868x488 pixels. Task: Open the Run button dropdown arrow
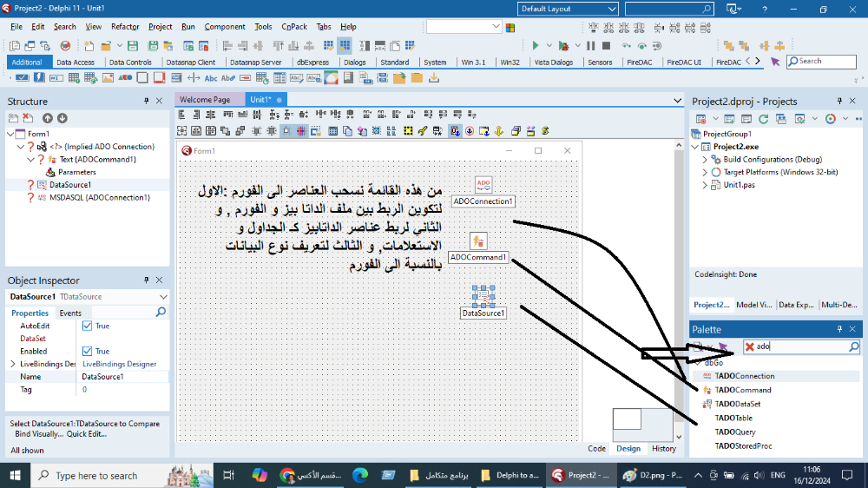(x=549, y=45)
